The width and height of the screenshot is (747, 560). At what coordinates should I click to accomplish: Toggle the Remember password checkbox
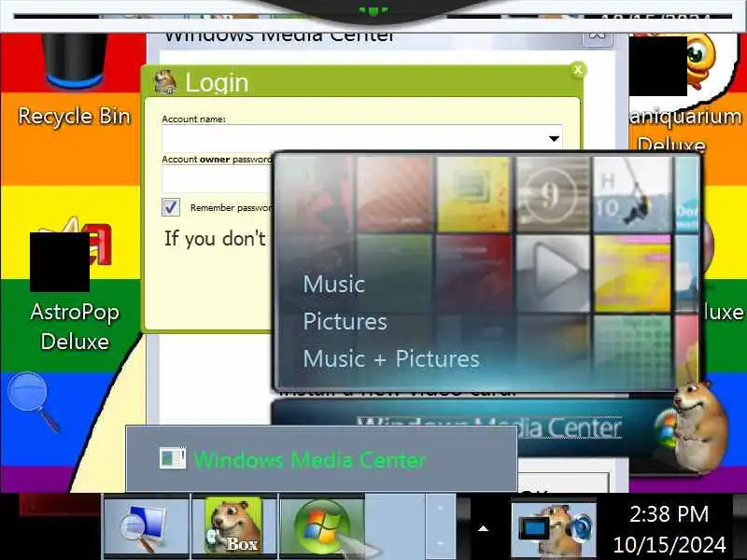coord(171,207)
